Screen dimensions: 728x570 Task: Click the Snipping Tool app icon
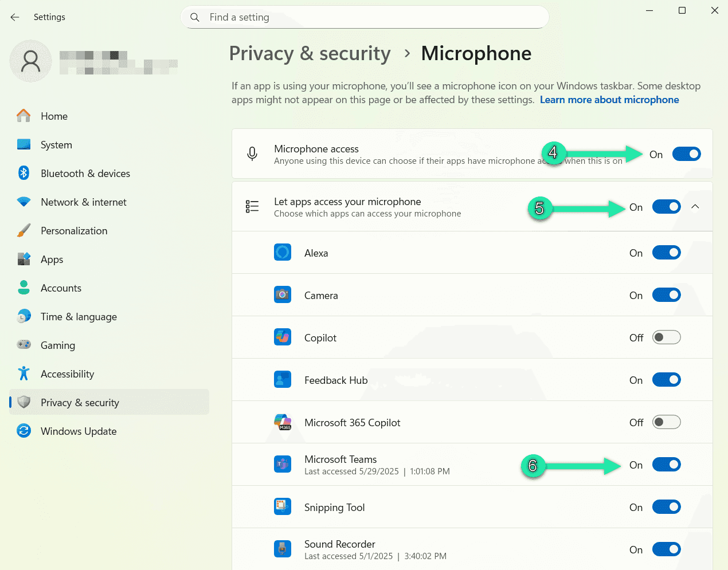[x=283, y=506]
